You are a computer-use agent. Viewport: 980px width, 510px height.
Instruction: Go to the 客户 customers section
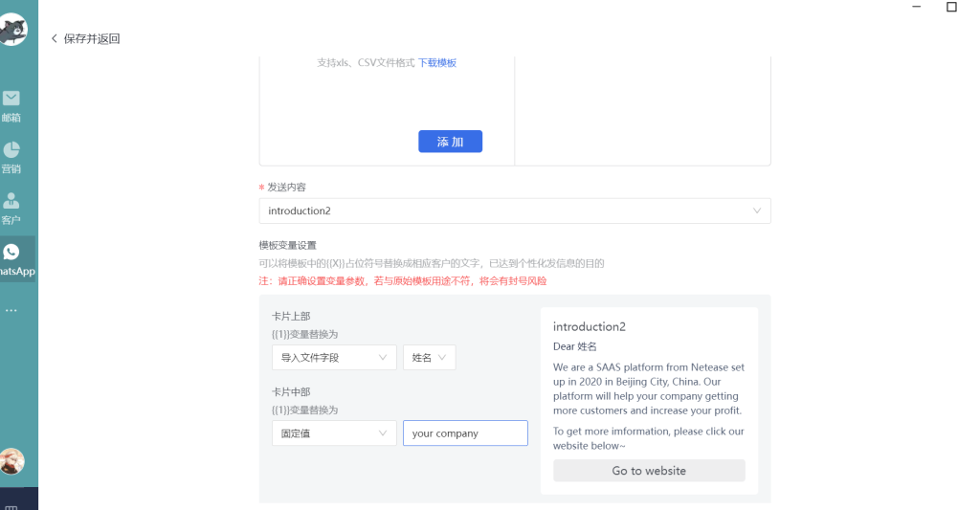[11, 208]
